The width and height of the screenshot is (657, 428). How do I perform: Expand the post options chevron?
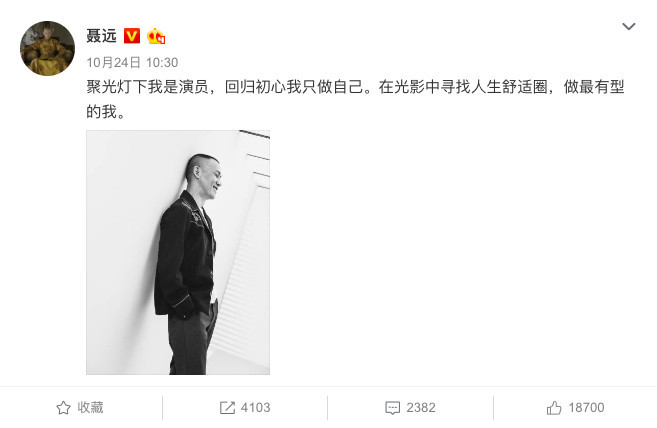(x=629, y=27)
